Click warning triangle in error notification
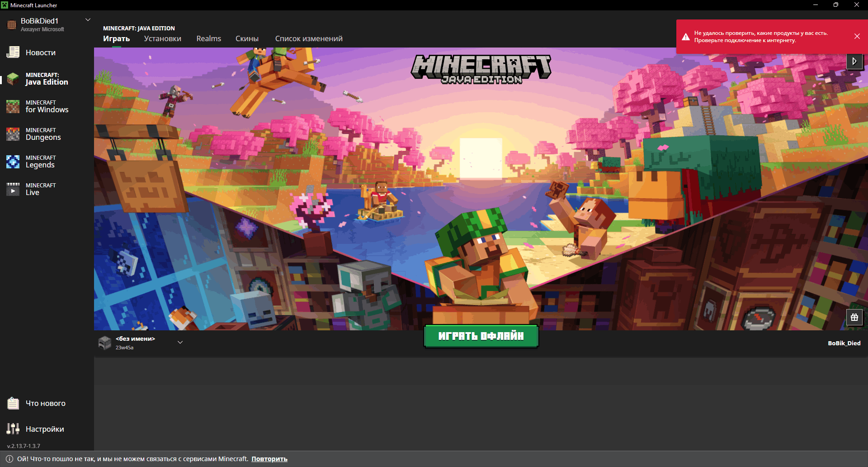This screenshot has height=467, width=868. pos(686,37)
